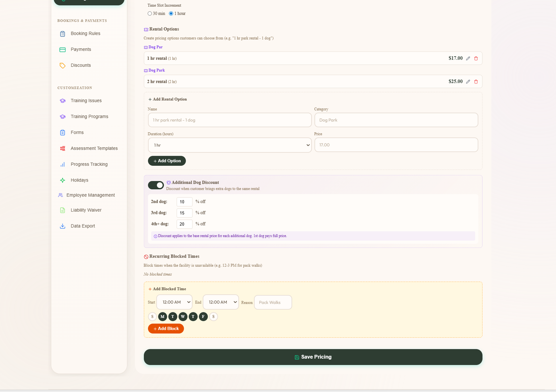Click the blocked icon beside Recurring Blocked Times
The width and height of the screenshot is (556, 392).
[x=146, y=257]
